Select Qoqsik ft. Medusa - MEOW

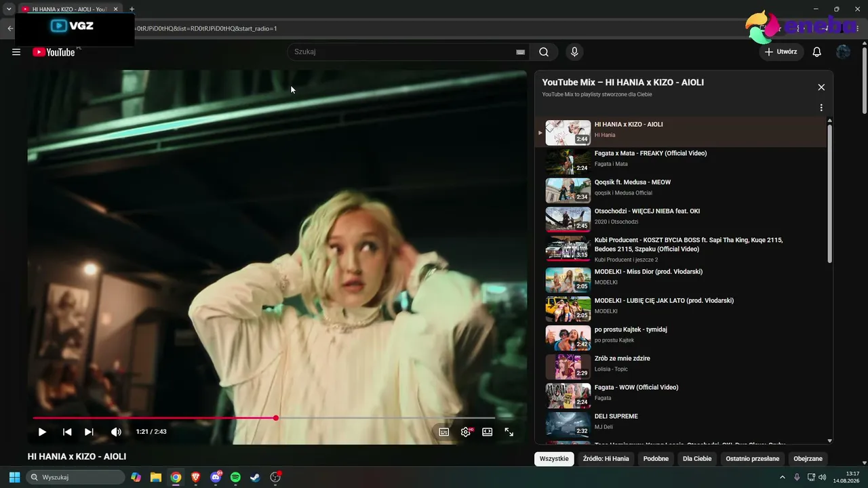click(x=681, y=190)
